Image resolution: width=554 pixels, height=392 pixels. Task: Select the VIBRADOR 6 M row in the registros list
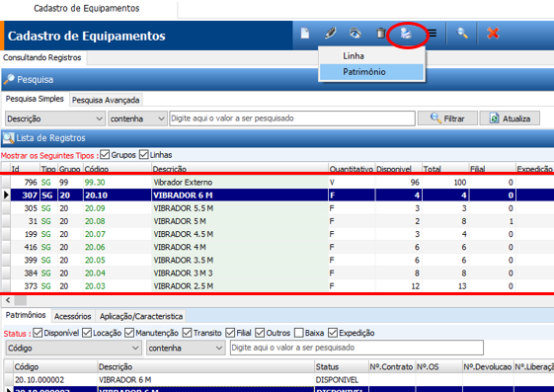coord(277,196)
